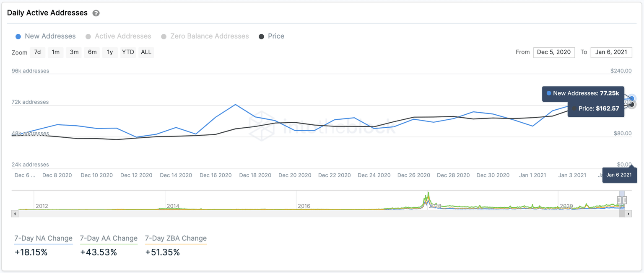Click the Jan 6 2021 date marker flag
This screenshot has width=644, height=273.
[x=619, y=175]
